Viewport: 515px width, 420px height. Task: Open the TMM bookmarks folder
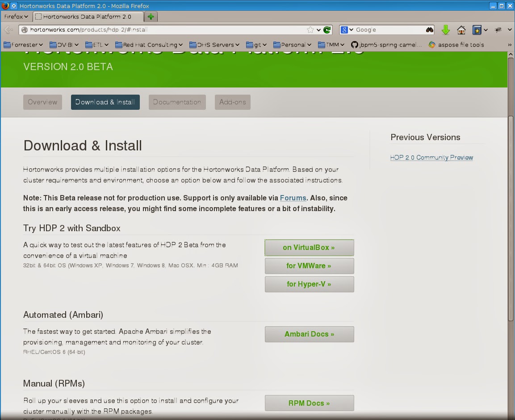[x=331, y=45]
